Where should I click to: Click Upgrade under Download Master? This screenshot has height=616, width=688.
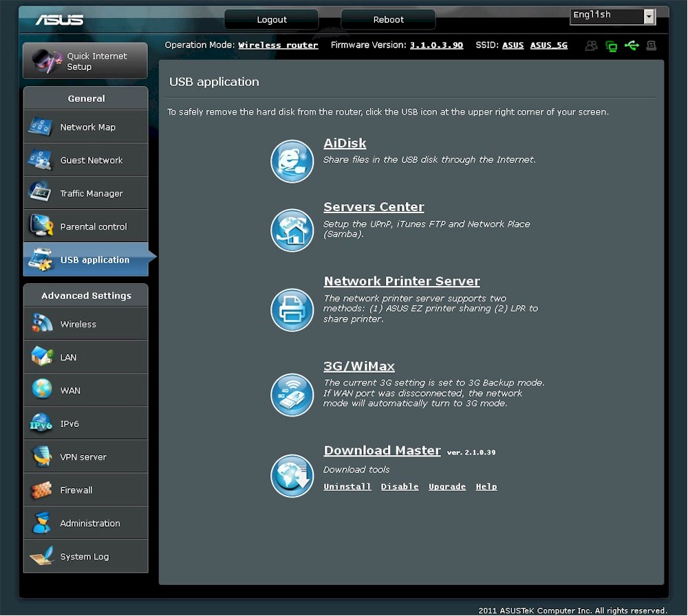pos(447,487)
